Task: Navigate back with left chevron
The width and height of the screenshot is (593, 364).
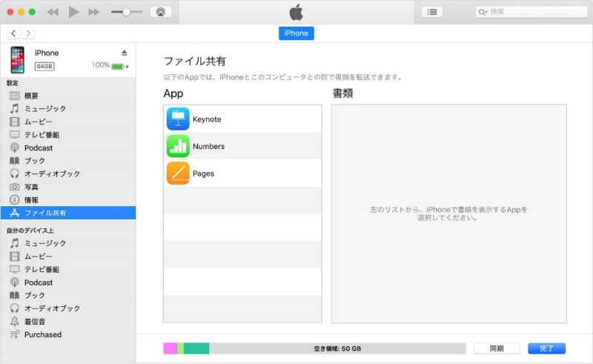Action: coord(14,33)
